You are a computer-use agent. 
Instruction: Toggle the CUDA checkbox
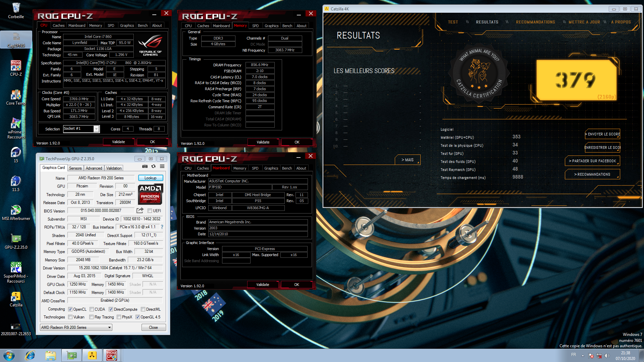click(x=92, y=309)
